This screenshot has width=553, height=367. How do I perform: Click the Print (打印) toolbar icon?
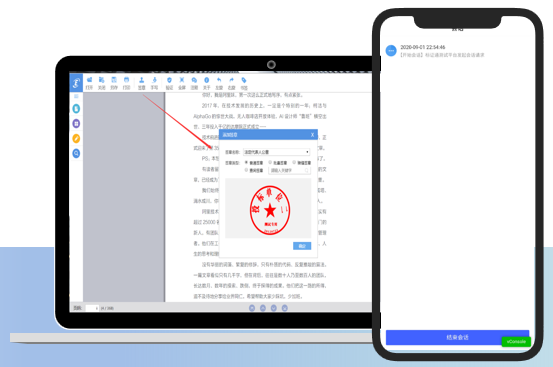pyautogui.click(x=126, y=83)
